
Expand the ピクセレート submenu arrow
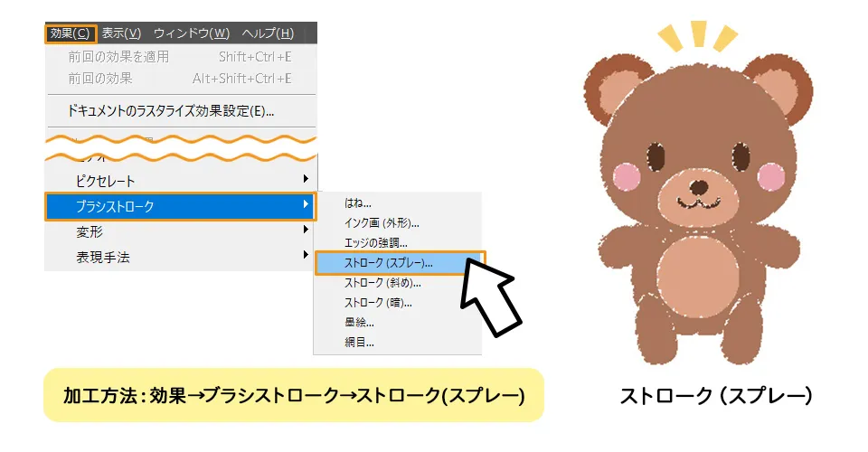coord(306,179)
